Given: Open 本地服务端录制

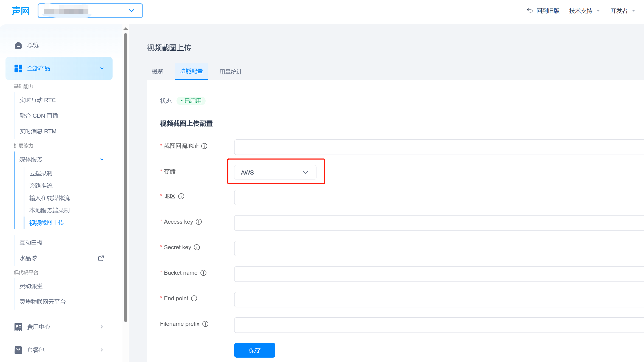Looking at the screenshot, I should coord(49,211).
